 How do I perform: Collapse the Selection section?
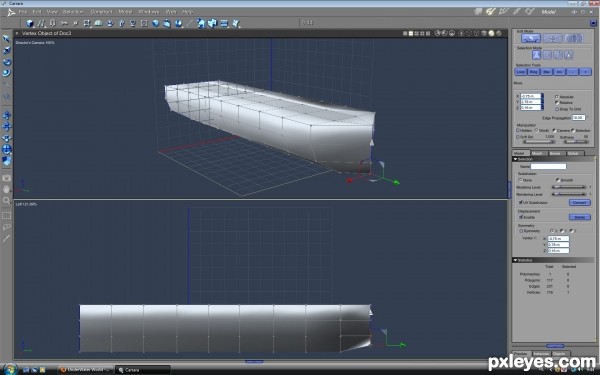pyautogui.click(x=515, y=159)
